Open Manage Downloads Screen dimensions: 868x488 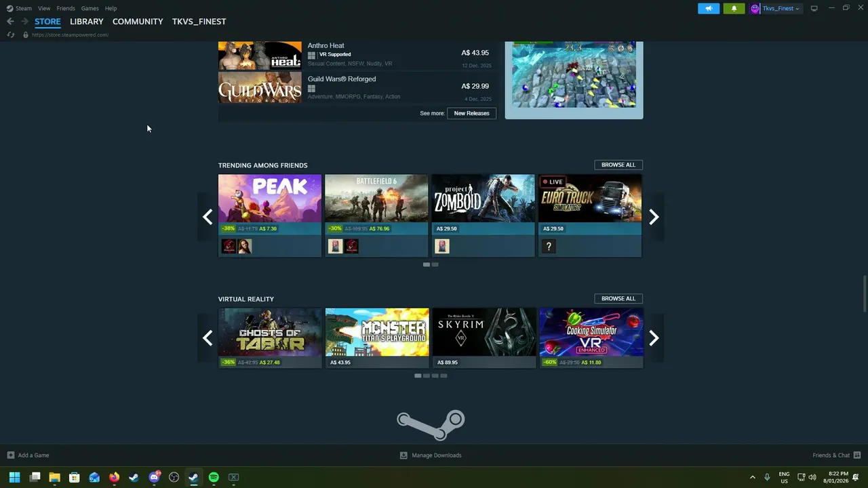click(437, 455)
